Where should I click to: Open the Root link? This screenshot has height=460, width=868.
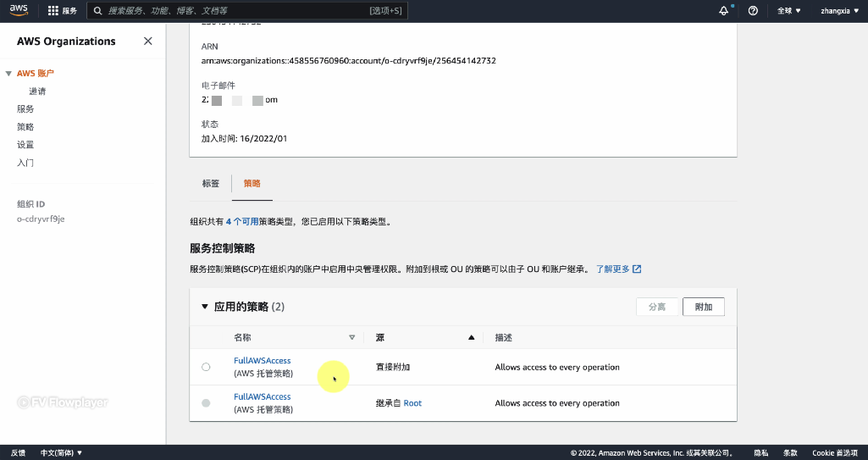tap(412, 403)
